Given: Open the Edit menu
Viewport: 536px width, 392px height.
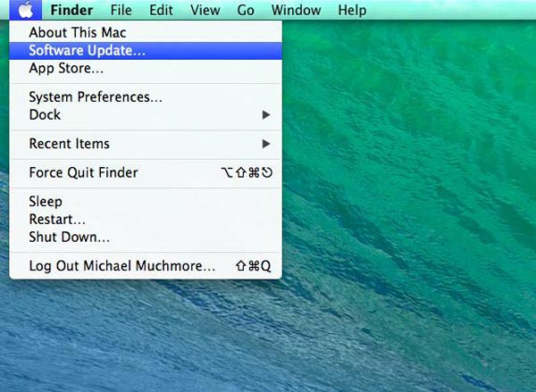Looking at the screenshot, I should coord(161,10).
